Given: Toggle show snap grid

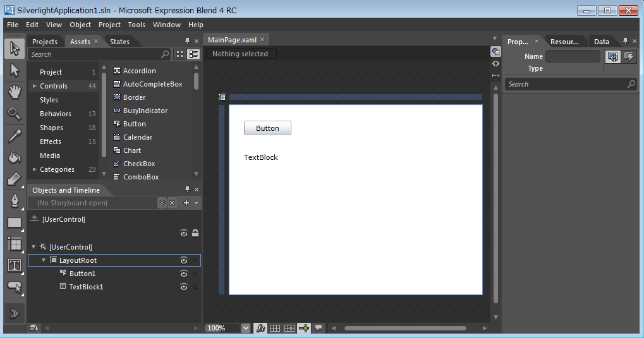Looking at the screenshot, I should point(275,328).
